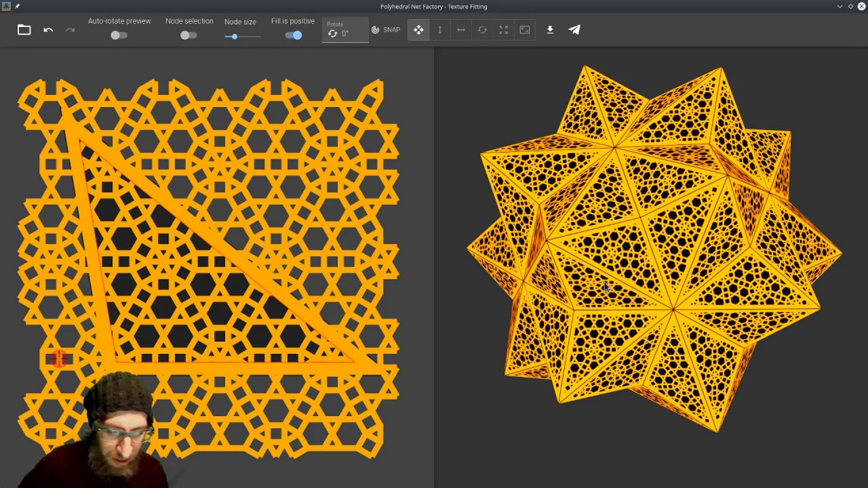868x488 pixels.
Task: Select the horizontal move tool
Action: tap(461, 30)
